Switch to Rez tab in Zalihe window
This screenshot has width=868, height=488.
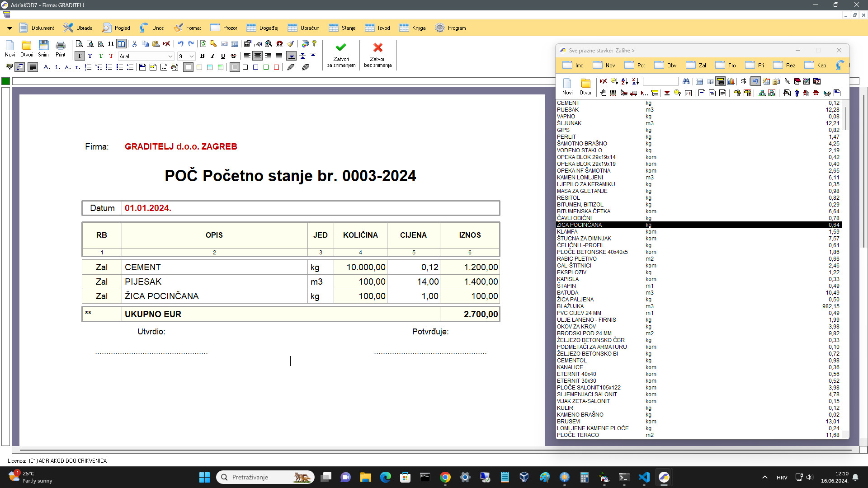coord(784,65)
